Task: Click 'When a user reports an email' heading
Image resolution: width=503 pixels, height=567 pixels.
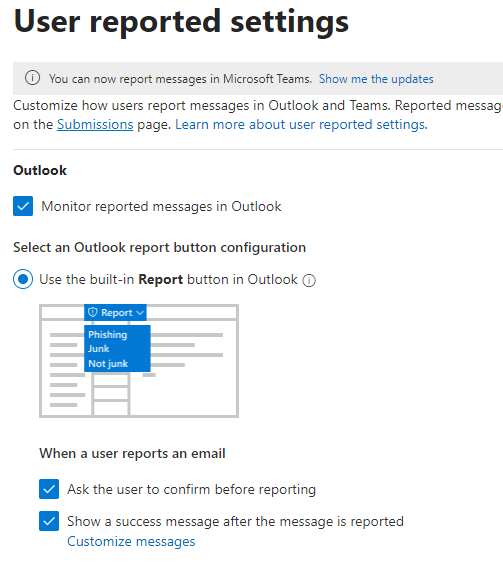Action: click(x=132, y=453)
